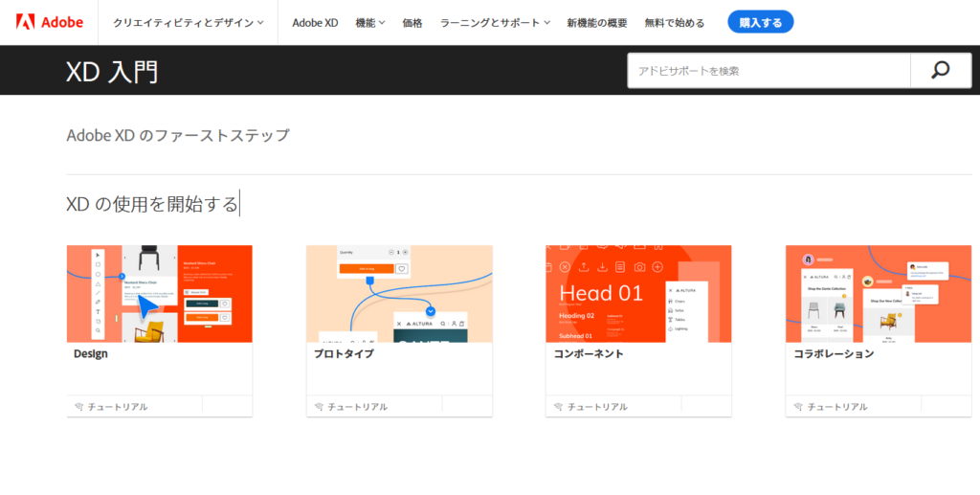Focus the アドビサポートを検索 search field

768,71
